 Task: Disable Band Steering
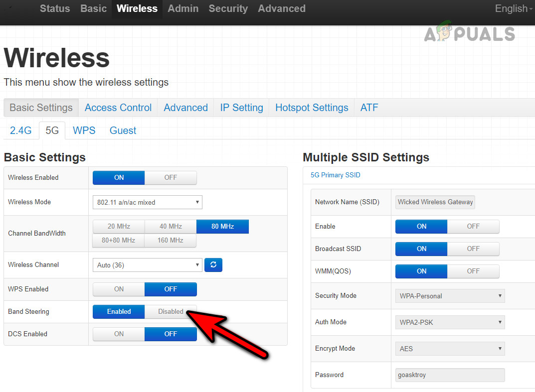(x=171, y=311)
